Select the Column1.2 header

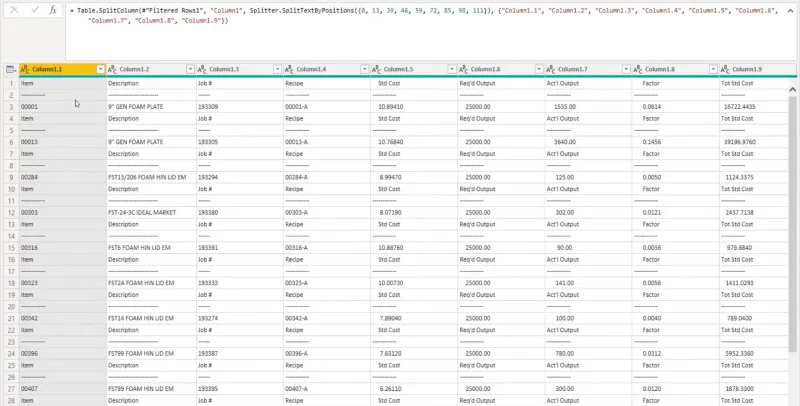152,69
